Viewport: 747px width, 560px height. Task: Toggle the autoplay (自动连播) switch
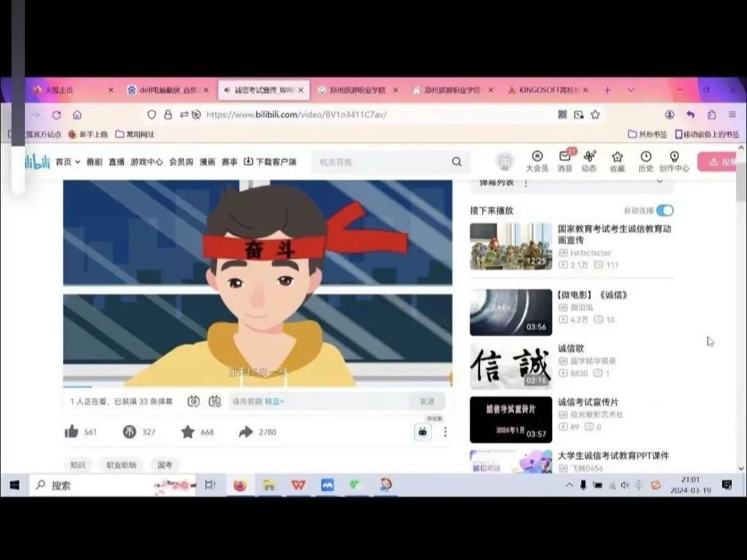click(x=664, y=210)
